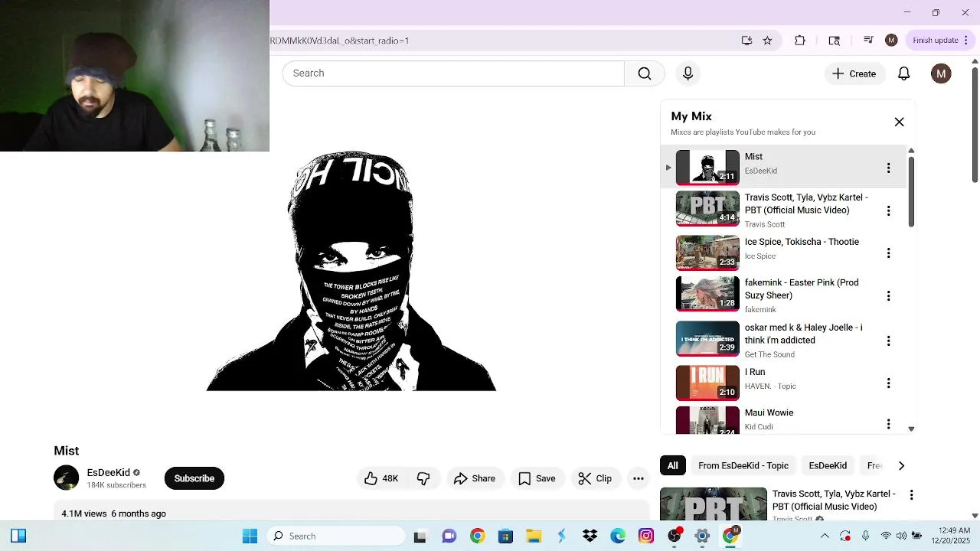Image resolution: width=980 pixels, height=551 pixels.
Task: Open system tray volume control
Action: (901, 536)
